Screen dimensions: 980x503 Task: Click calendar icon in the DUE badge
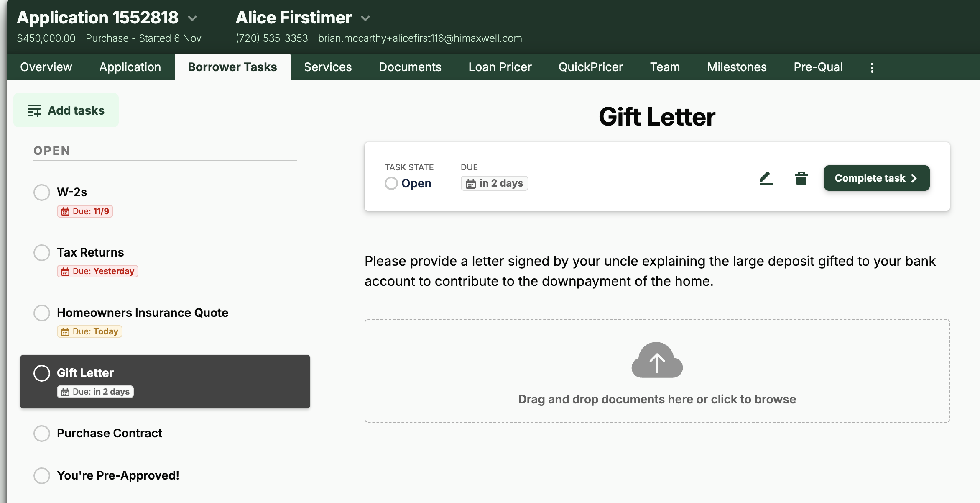click(x=471, y=184)
